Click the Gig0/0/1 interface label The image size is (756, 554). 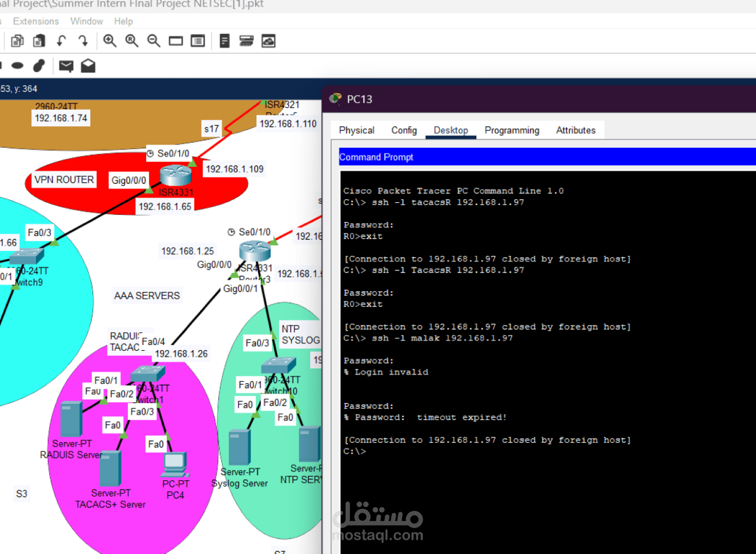(240, 289)
